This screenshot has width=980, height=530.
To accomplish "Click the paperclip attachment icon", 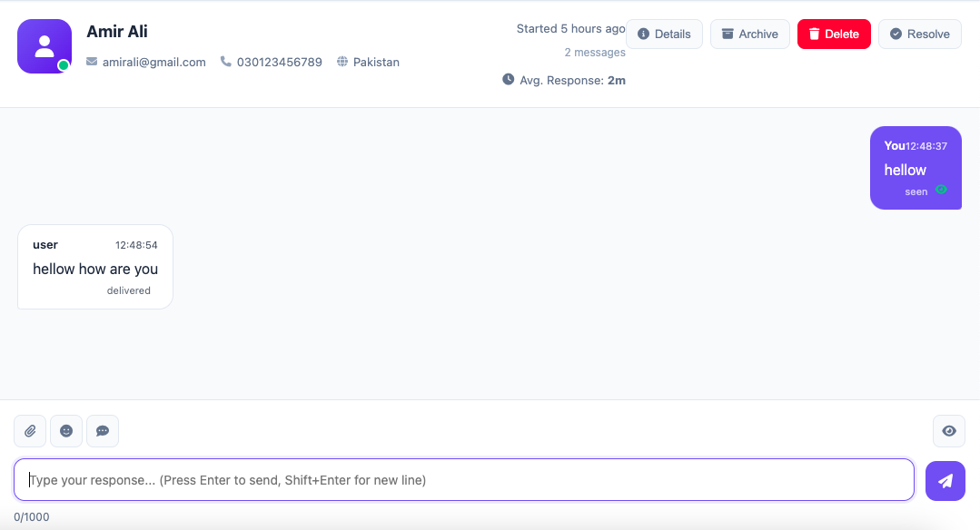I will point(30,431).
